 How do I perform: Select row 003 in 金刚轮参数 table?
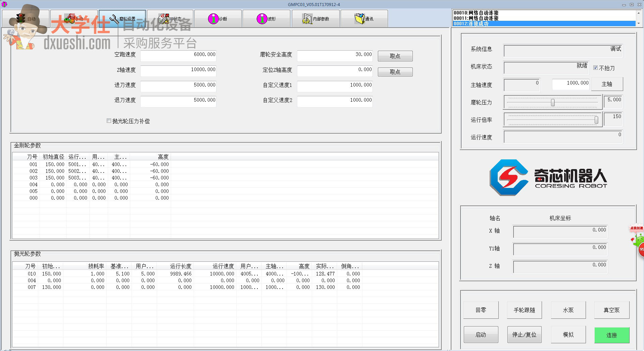click(x=226, y=178)
